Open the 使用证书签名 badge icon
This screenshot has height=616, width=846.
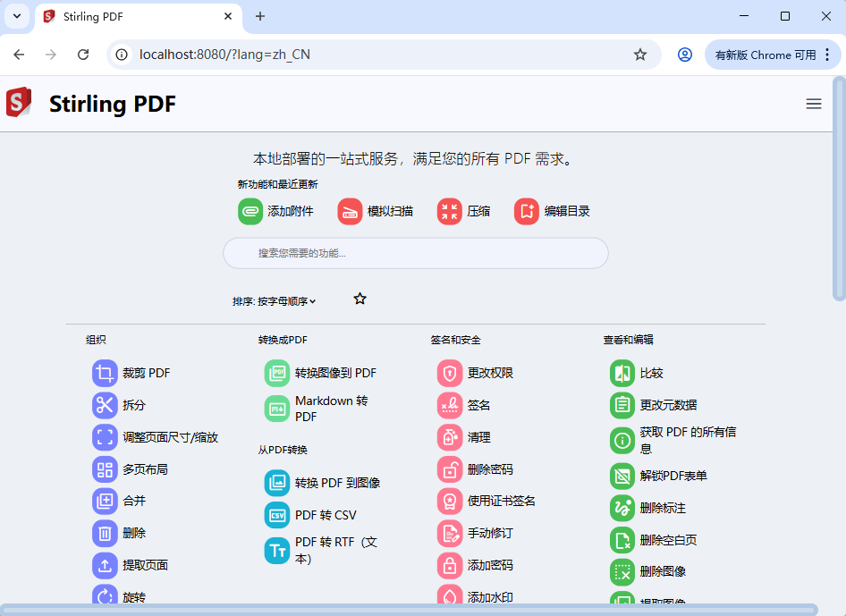click(450, 501)
